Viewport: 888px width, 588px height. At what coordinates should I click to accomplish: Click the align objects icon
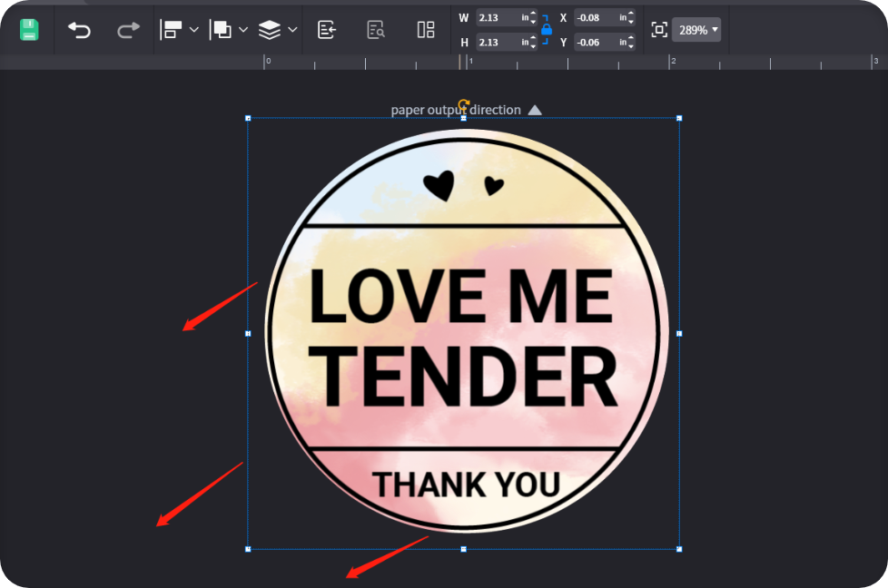pos(171,29)
